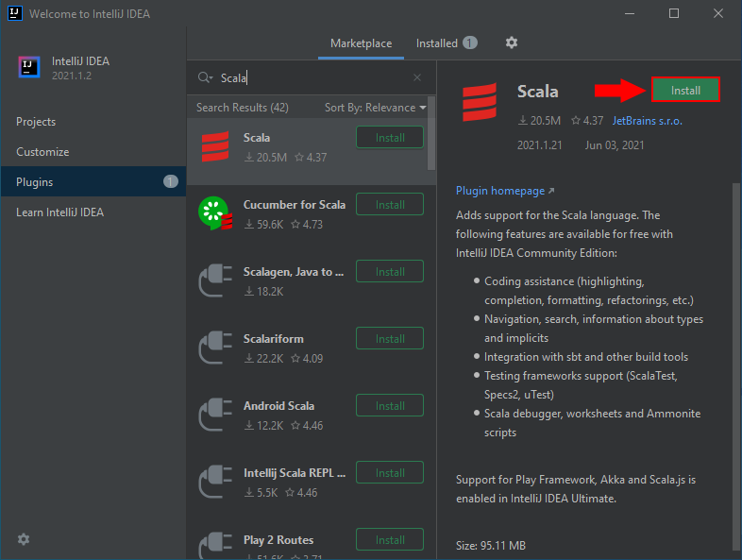Clear the Scala search text

(x=417, y=77)
